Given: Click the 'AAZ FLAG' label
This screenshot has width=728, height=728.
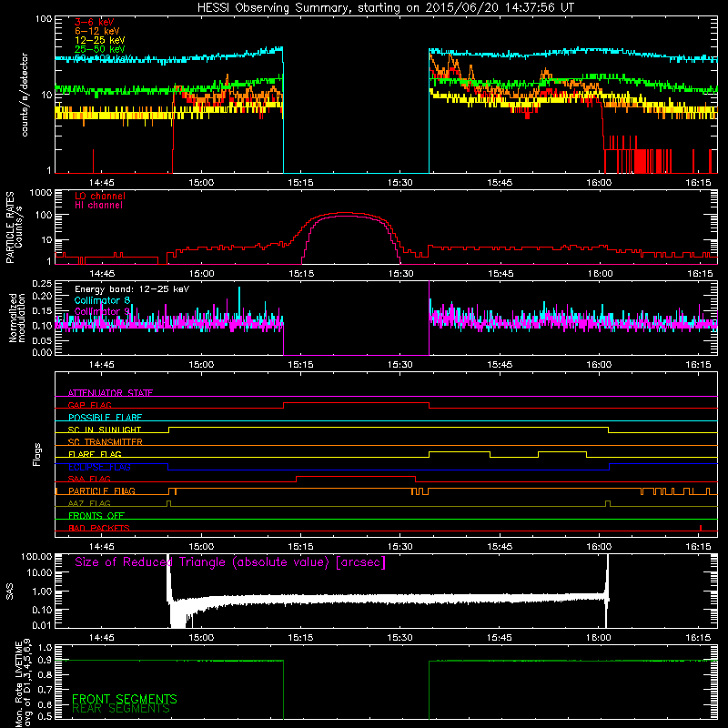Looking at the screenshot, I should (89, 504).
